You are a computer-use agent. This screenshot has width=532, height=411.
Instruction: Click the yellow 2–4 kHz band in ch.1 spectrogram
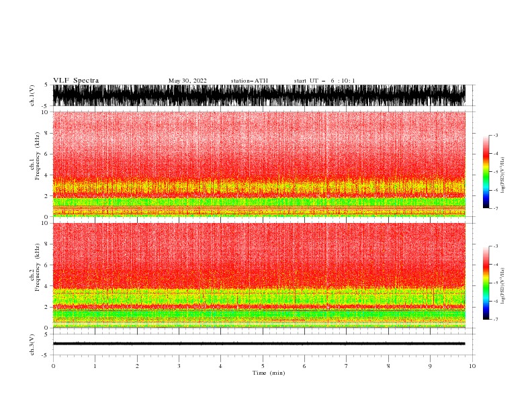(x=259, y=186)
